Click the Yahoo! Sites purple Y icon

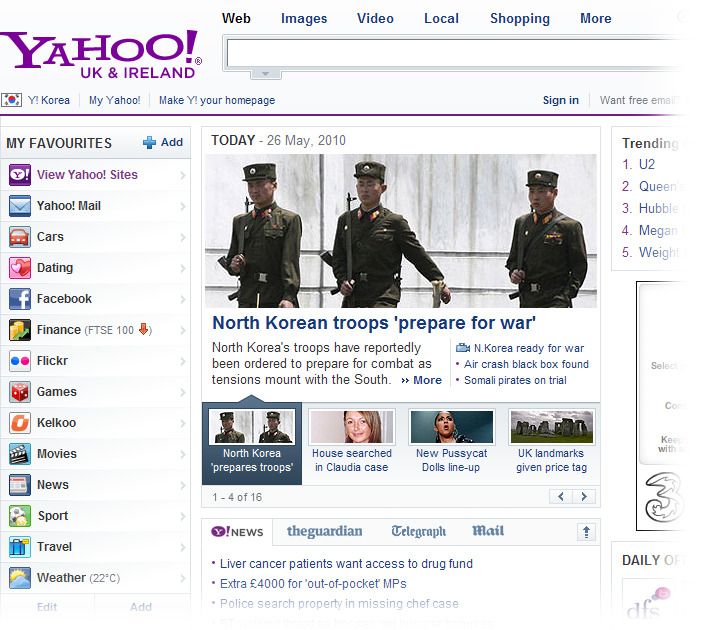tap(20, 175)
